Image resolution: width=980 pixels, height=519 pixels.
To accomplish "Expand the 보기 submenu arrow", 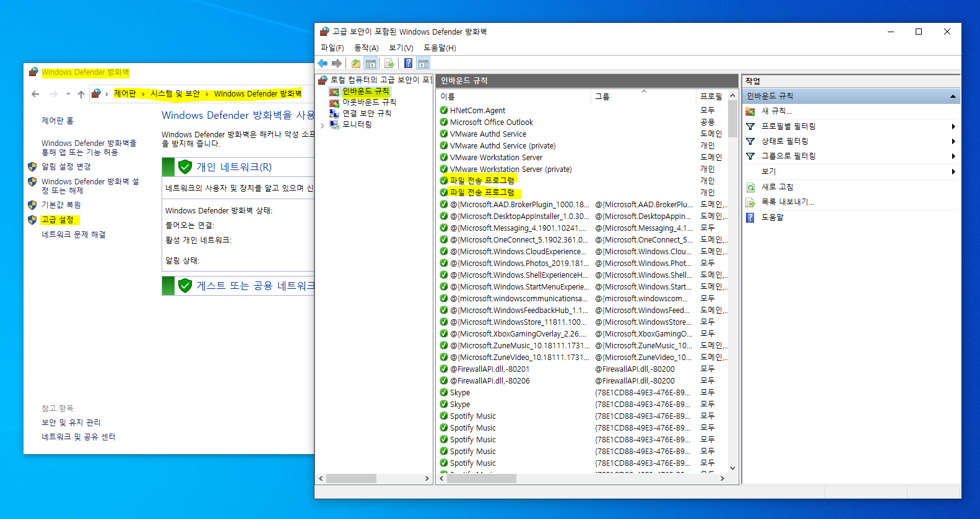I will point(953,171).
